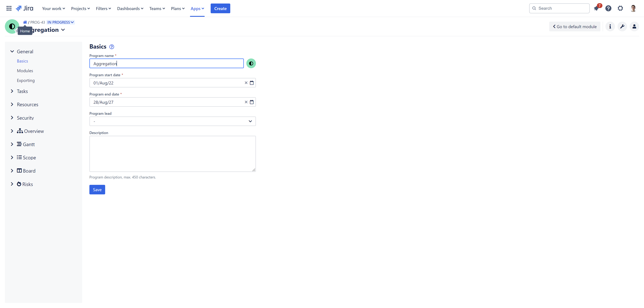The height and width of the screenshot is (308, 644).
Task: Clear the program start date field
Action: (x=246, y=82)
